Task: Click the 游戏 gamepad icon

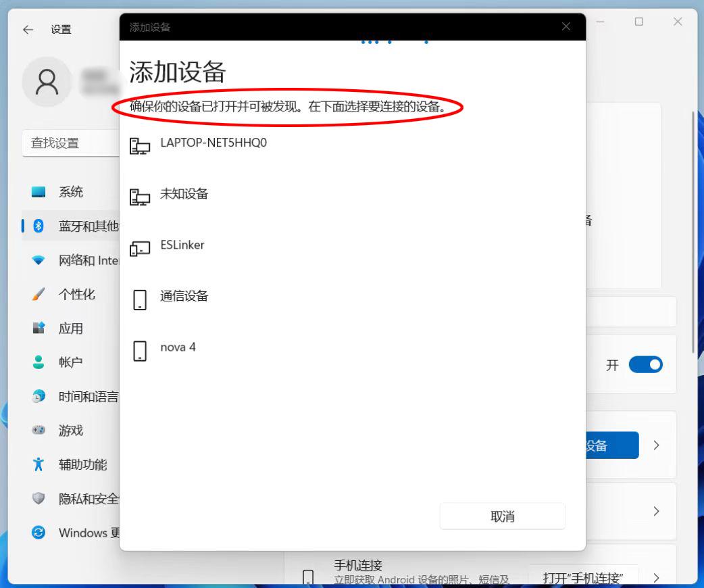Action: click(x=39, y=431)
